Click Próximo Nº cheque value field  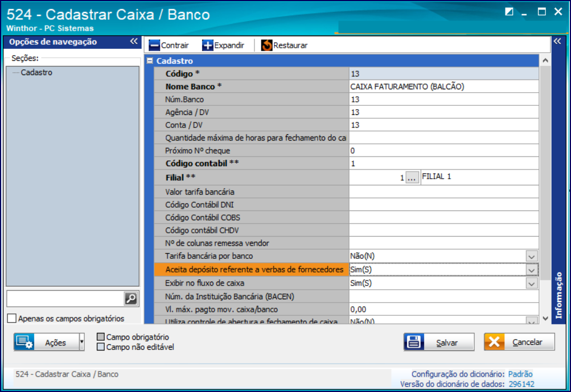click(443, 151)
